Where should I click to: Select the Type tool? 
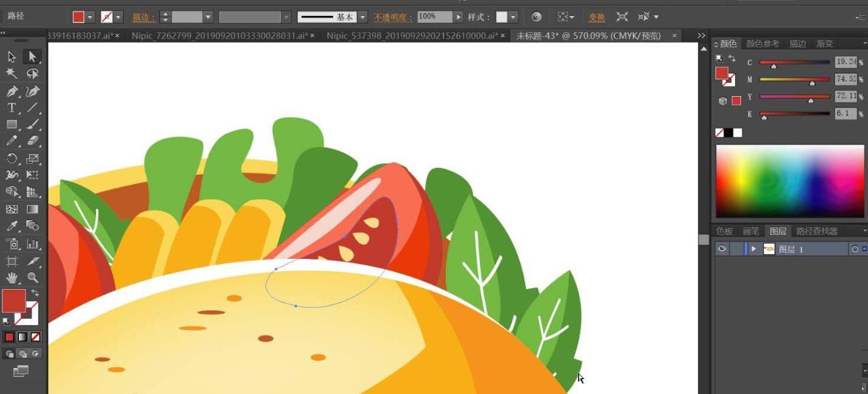(11, 108)
